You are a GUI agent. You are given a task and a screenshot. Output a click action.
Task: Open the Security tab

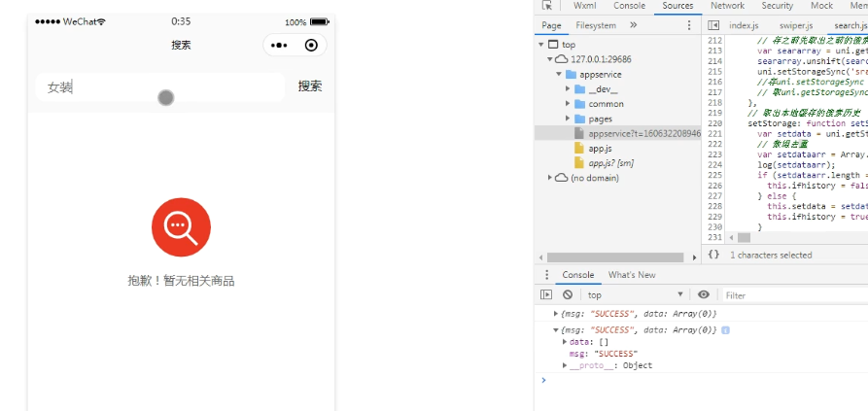(x=778, y=6)
